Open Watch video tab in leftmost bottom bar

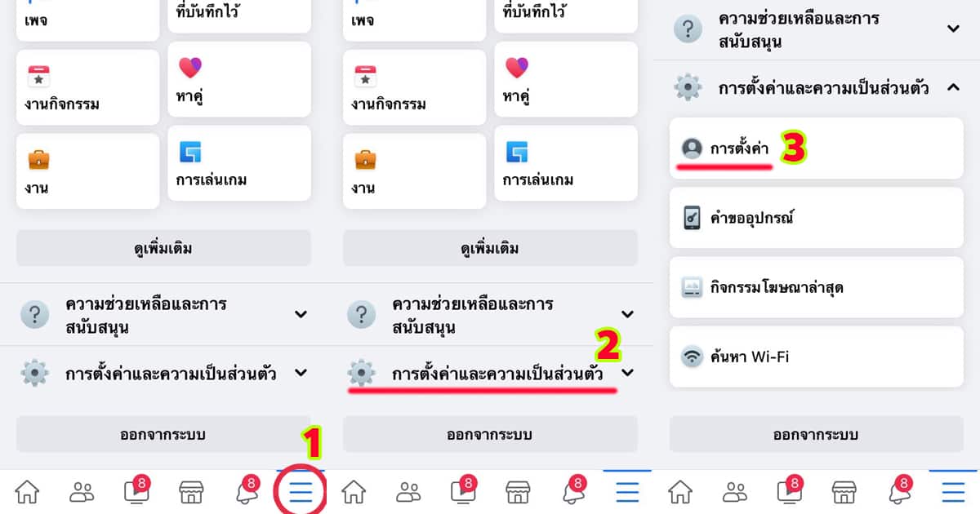point(136,490)
